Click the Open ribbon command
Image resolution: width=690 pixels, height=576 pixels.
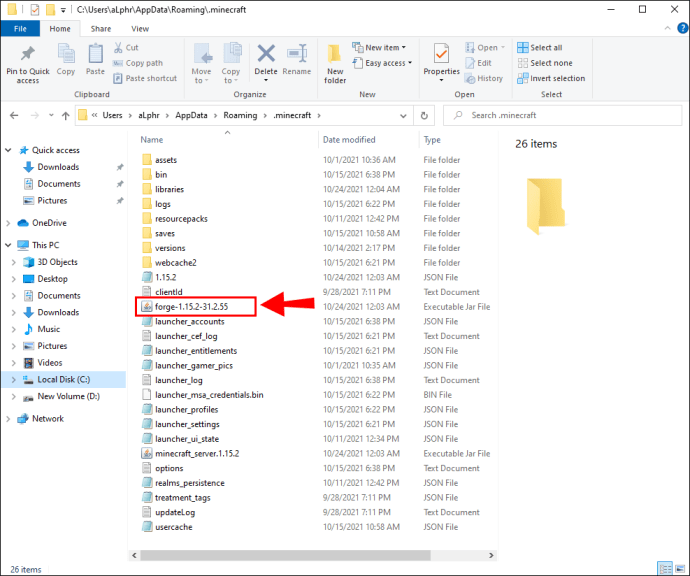click(x=485, y=48)
